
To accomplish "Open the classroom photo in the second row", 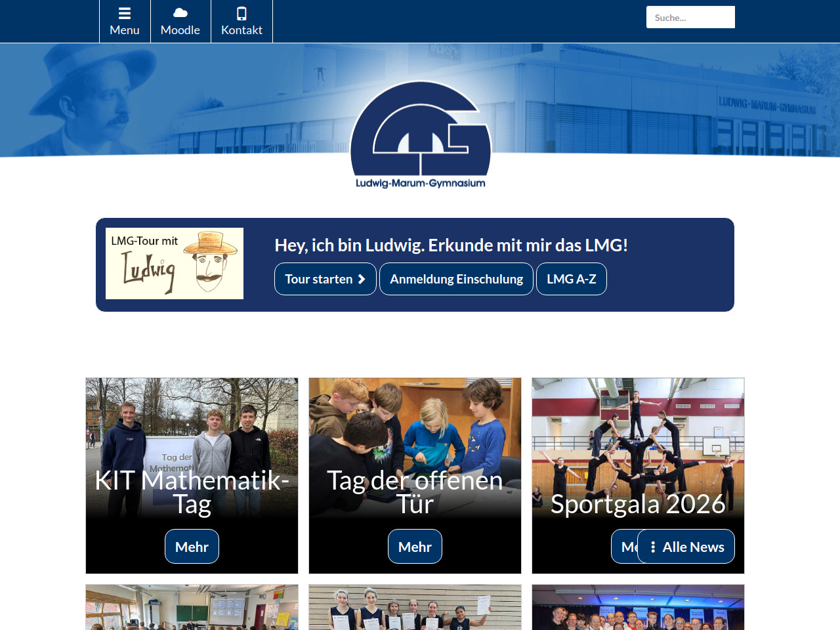I will pos(192,608).
